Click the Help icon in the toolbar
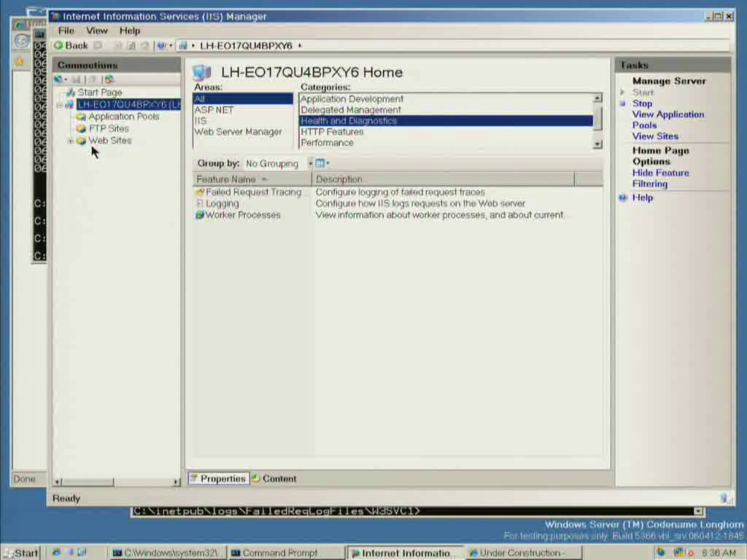This screenshot has width=747, height=560. click(x=160, y=45)
